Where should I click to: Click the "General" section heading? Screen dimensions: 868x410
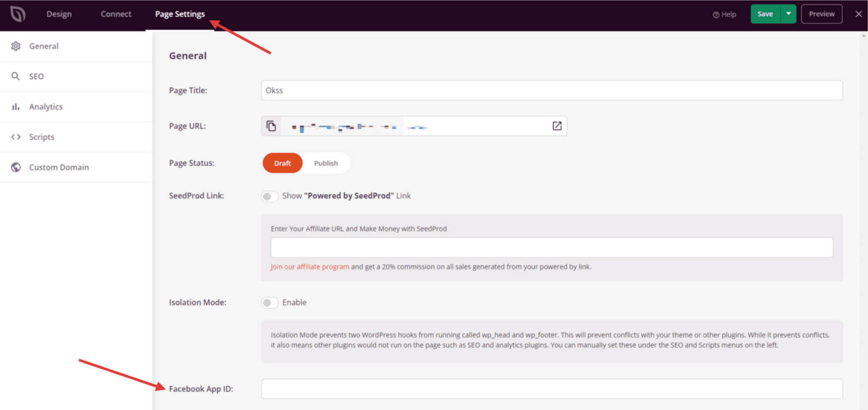(x=188, y=56)
